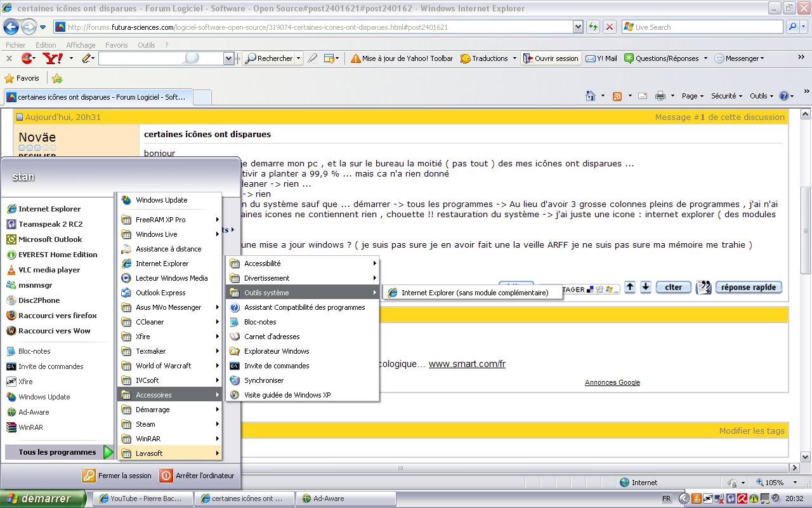The image size is (812, 508).
Task: Select Visite guidée de Windows XP
Action: (x=303, y=395)
